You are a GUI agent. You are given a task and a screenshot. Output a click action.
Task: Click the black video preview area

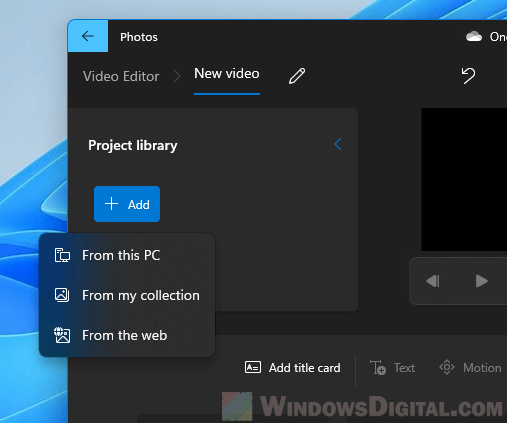tap(464, 179)
